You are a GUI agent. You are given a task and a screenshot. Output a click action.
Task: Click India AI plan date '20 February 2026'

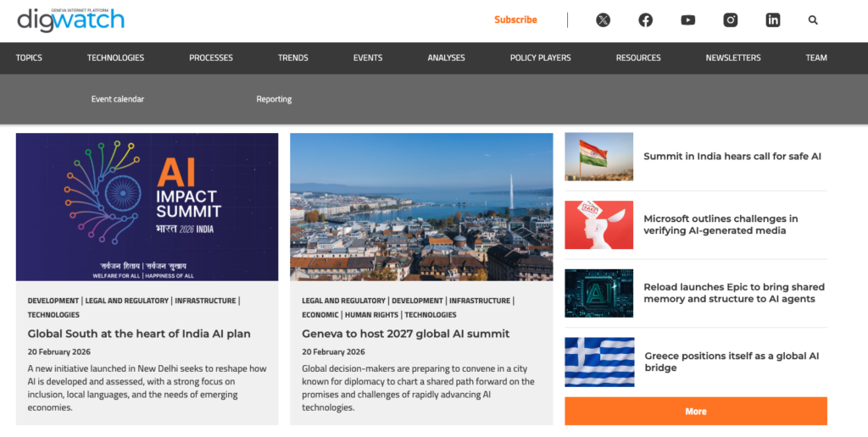(x=59, y=351)
